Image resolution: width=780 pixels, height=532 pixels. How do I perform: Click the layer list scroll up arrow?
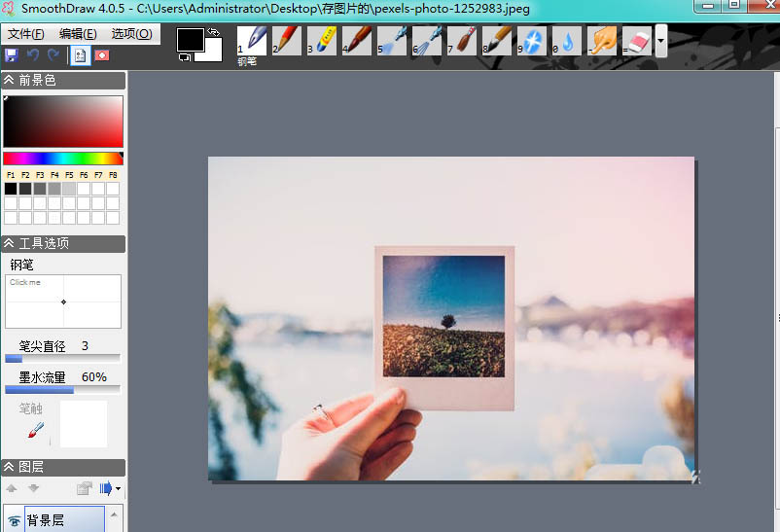(x=114, y=514)
